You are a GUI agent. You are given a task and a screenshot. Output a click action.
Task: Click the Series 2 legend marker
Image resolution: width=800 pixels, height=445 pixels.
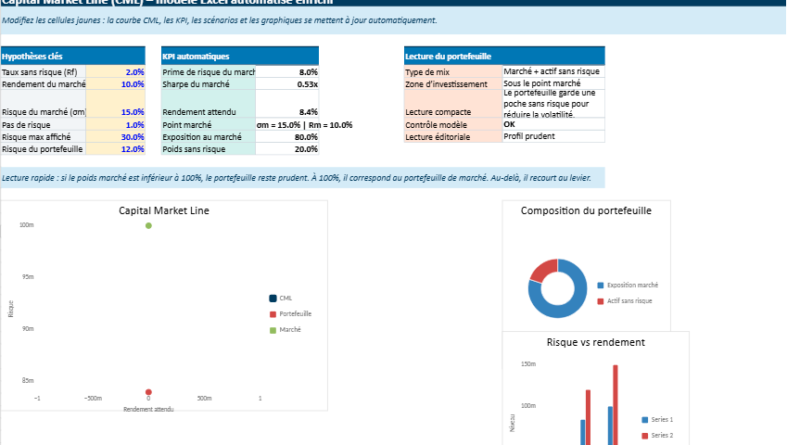click(644, 435)
